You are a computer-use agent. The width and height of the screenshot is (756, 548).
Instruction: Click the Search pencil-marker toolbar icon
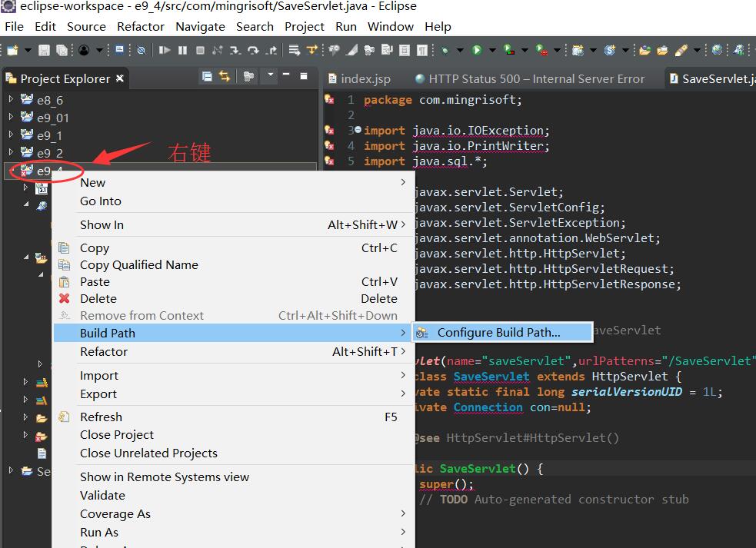(x=681, y=50)
